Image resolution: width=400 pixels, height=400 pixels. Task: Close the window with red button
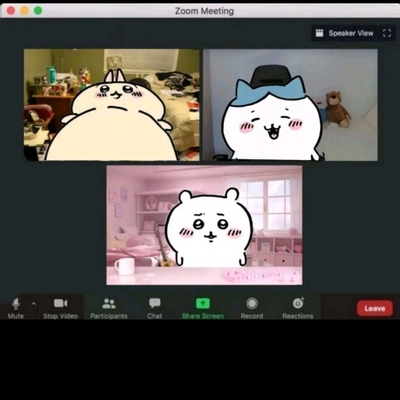11,11
